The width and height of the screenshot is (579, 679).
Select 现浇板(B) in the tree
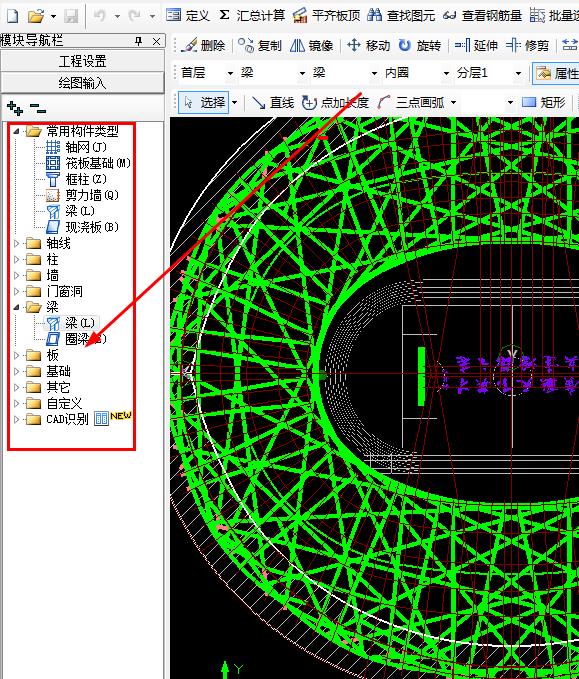click(x=82, y=227)
